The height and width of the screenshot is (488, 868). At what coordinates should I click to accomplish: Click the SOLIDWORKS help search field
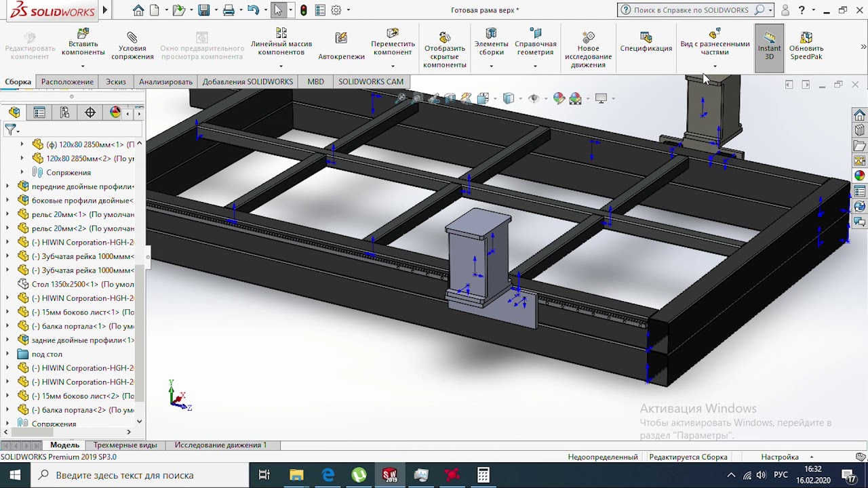tap(692, 10)
